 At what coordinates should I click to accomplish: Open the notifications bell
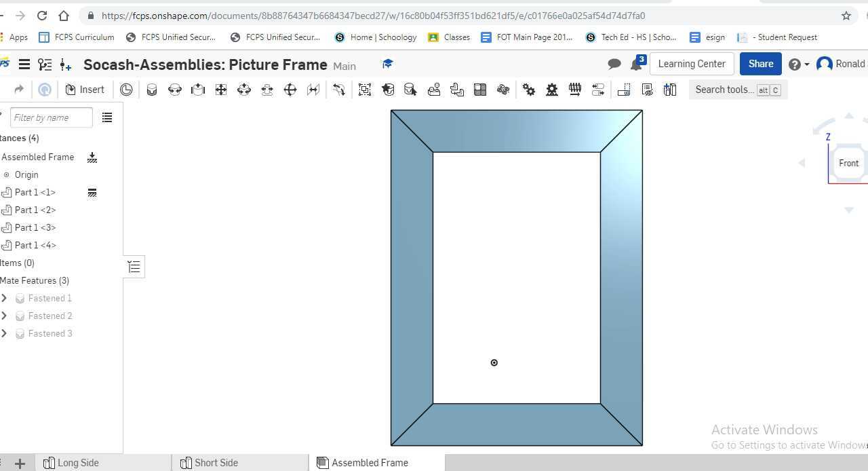click(636, 64)
